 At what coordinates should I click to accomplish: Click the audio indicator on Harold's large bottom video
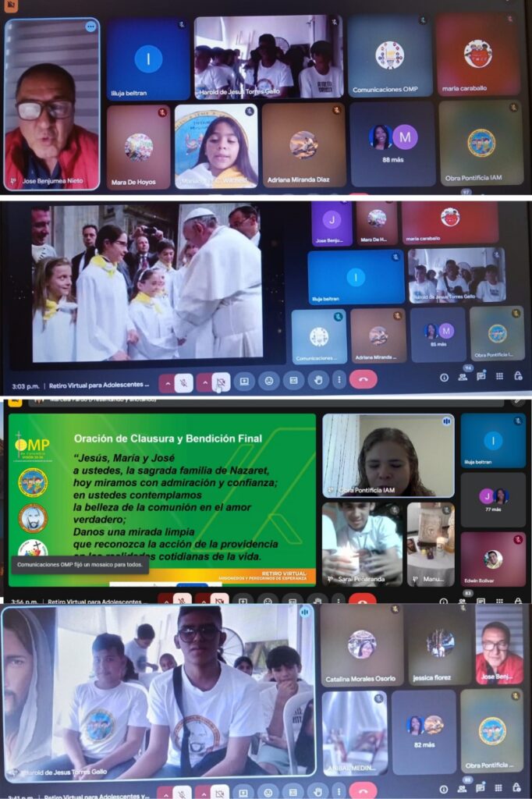point(305,613)
